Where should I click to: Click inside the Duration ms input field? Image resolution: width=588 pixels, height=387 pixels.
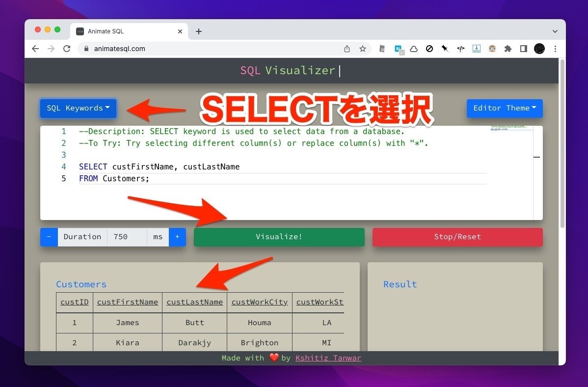(x=127, y=237)
